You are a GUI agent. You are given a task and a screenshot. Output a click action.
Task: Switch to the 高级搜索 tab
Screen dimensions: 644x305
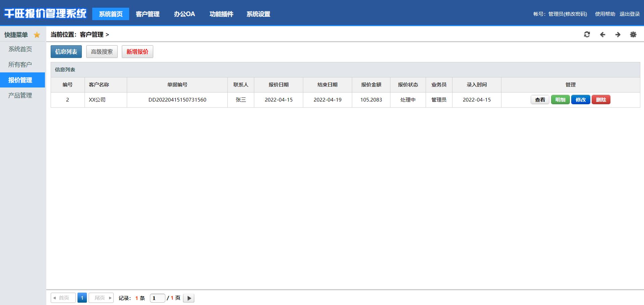pyautogui.click(x=102, y=52)
